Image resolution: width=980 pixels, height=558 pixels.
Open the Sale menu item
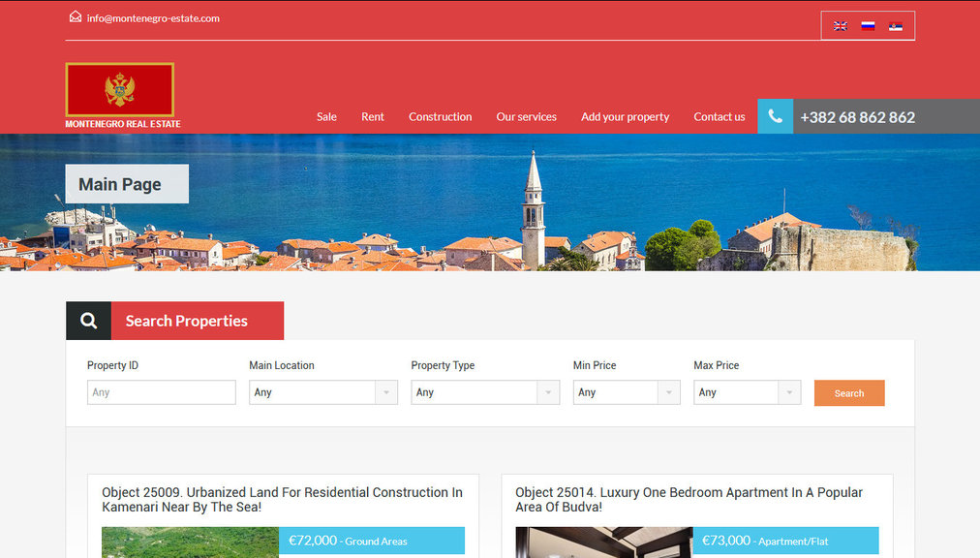(x=326, y=117)
